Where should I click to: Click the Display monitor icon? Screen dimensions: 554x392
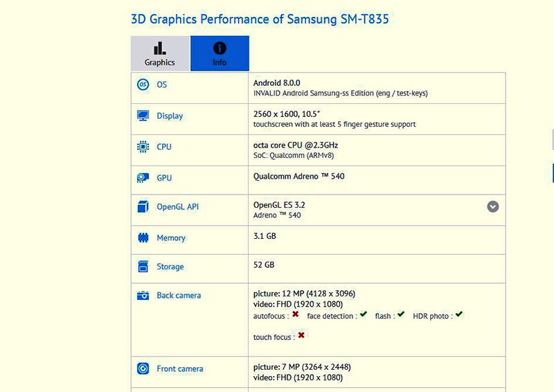(x=143, y=116)
